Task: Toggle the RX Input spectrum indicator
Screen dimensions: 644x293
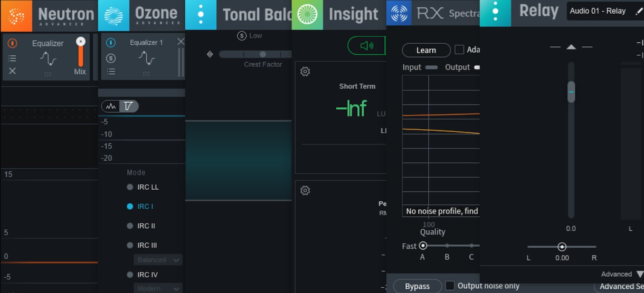Action: click(431, 67)
